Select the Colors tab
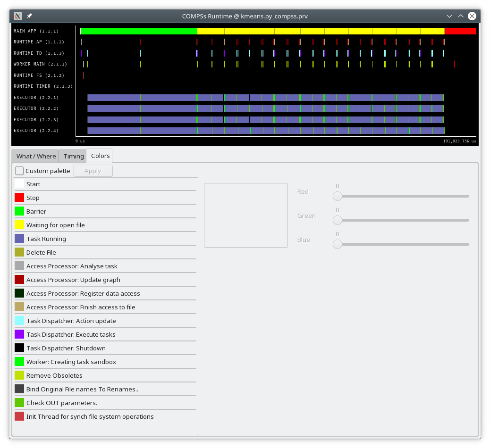Screen dimensions: 490x448 tap(100, 156)
